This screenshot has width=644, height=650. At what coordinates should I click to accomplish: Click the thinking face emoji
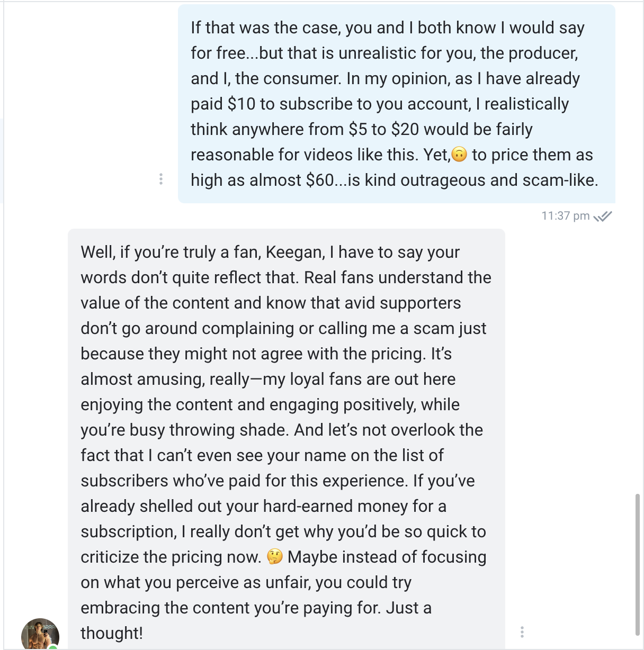point(274,557)
